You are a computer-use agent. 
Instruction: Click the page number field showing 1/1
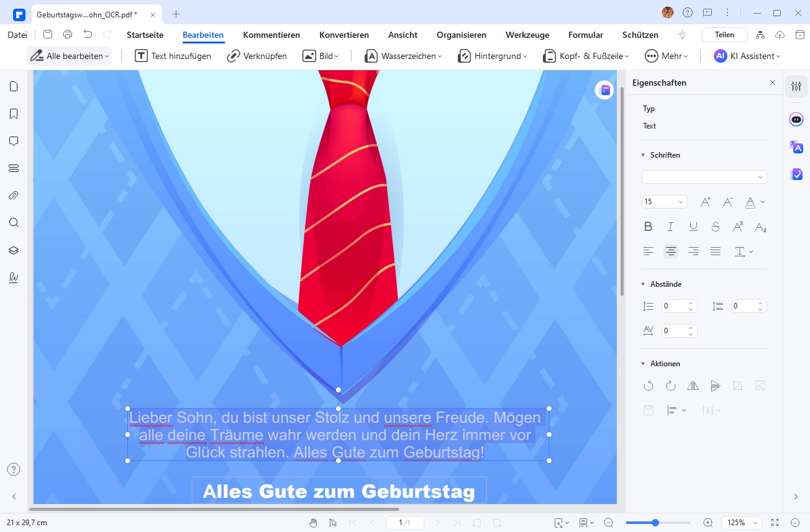[404, 523]
